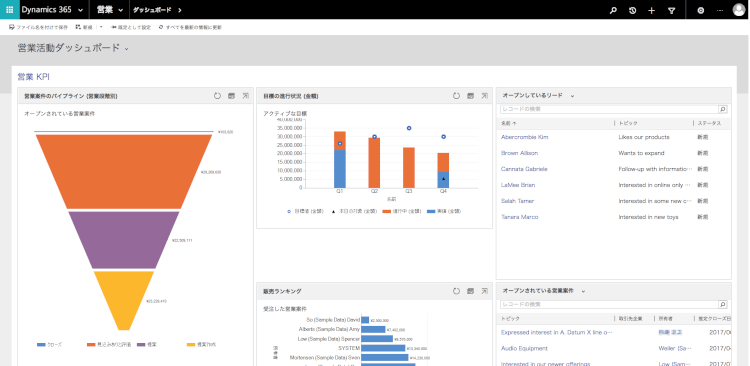Click the opportunities list record search field
750x366 pixels.
tap(609, 304)
